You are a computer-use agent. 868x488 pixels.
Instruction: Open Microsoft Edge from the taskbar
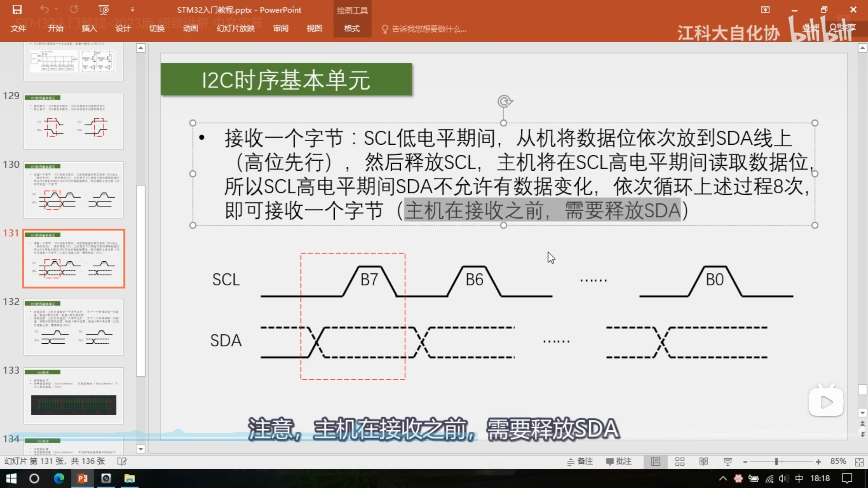tap(59, 478)
